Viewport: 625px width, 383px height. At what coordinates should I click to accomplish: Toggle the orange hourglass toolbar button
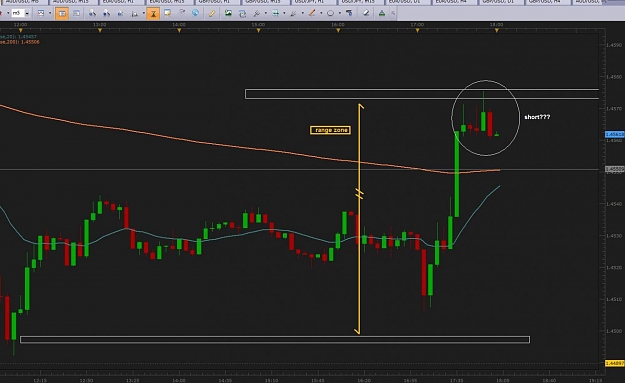click(153, 14)
